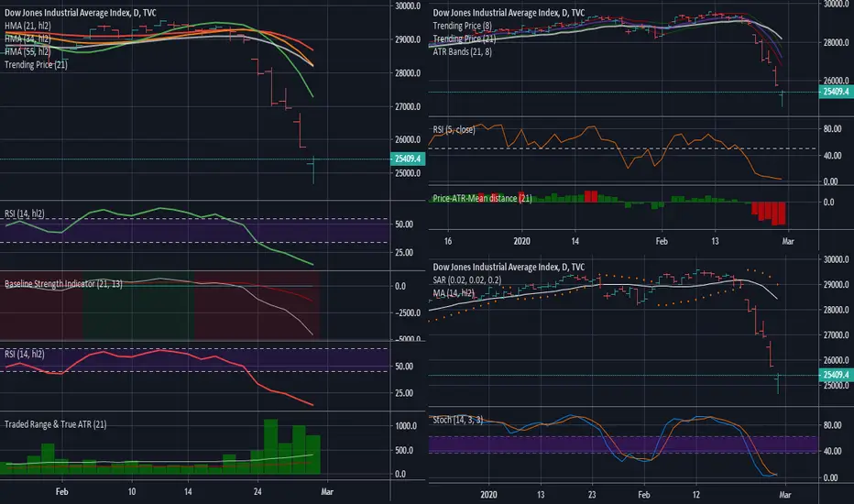Image resolution: width=854 pixels, height=504 pixels.
Task: Select the HMA (21, hl2) indicator legend
Action: pyautogui.click(x=27, y=26)
